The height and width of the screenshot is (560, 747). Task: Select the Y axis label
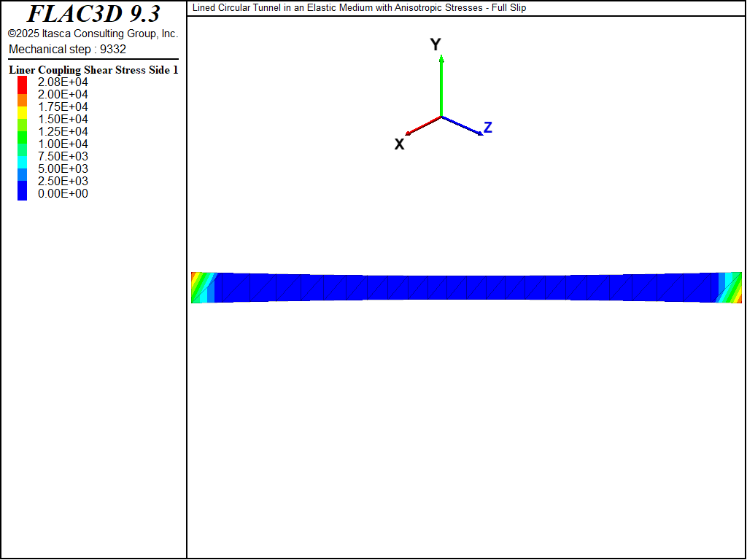(x=436, y=45)
